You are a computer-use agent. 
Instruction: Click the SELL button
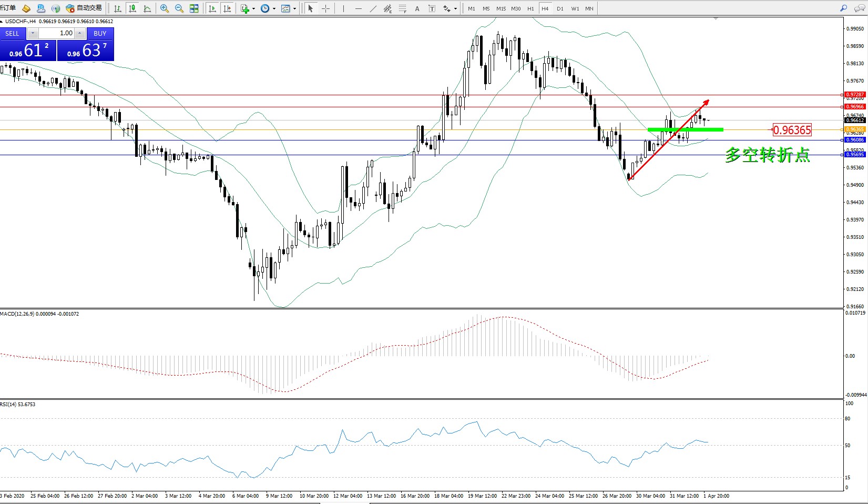point(13,33)
